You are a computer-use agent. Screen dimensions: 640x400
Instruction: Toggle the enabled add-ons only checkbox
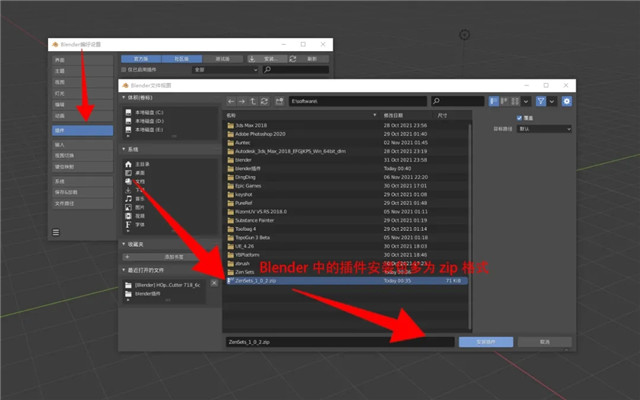[x=122, y=70]
